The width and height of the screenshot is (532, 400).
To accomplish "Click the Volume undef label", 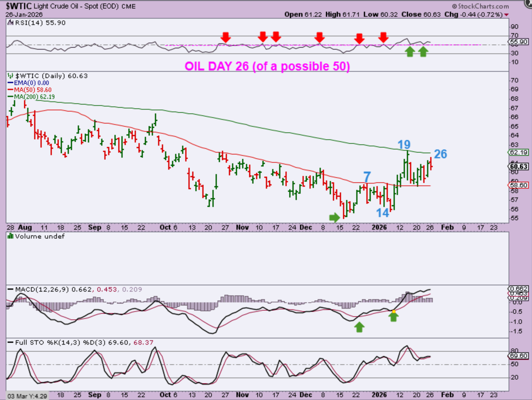I will pyautogui.click(x=40, y=236).
